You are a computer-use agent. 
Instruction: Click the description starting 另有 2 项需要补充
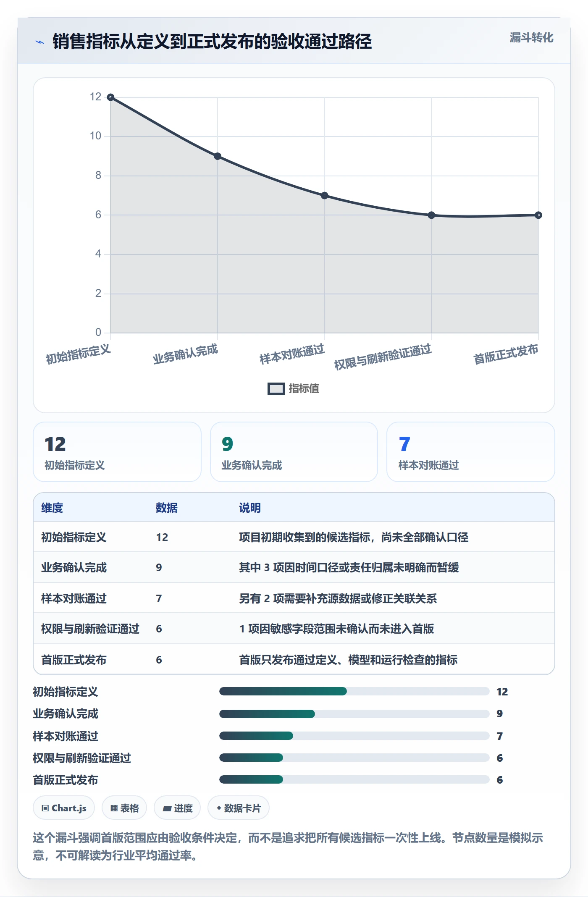[x=338, y=598]
